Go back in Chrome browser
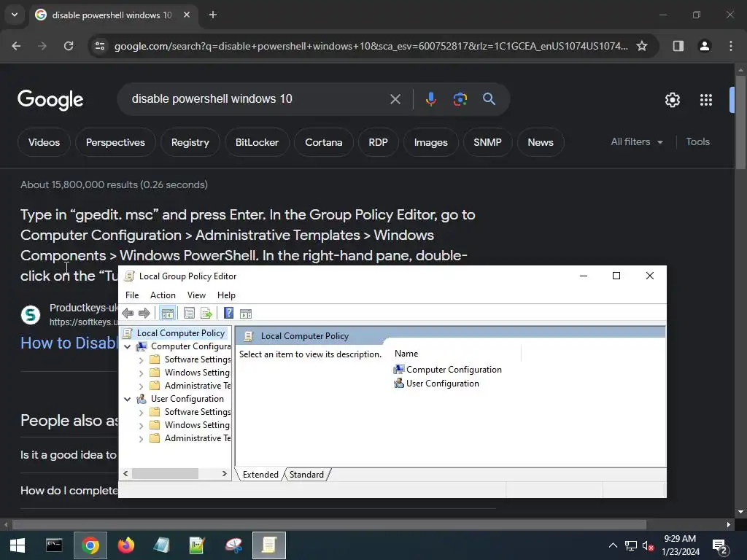This screenshot has width=747, height=560. tap(16, 46)
